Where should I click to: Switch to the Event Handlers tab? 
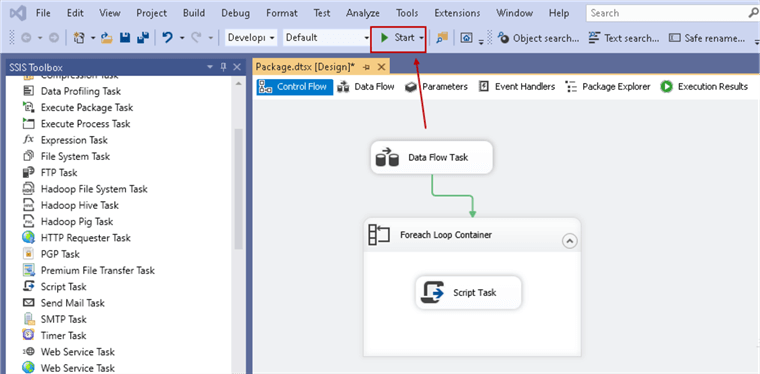point(517,87)
